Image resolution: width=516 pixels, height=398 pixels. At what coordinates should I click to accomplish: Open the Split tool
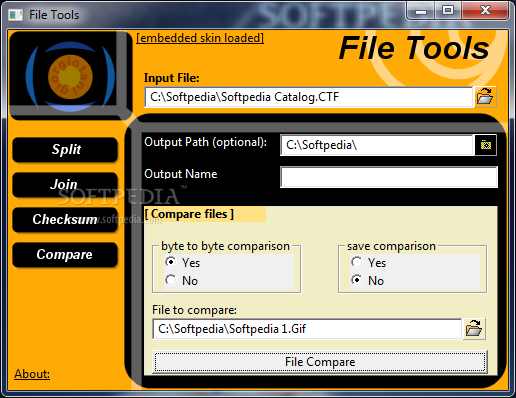(65, 150)
